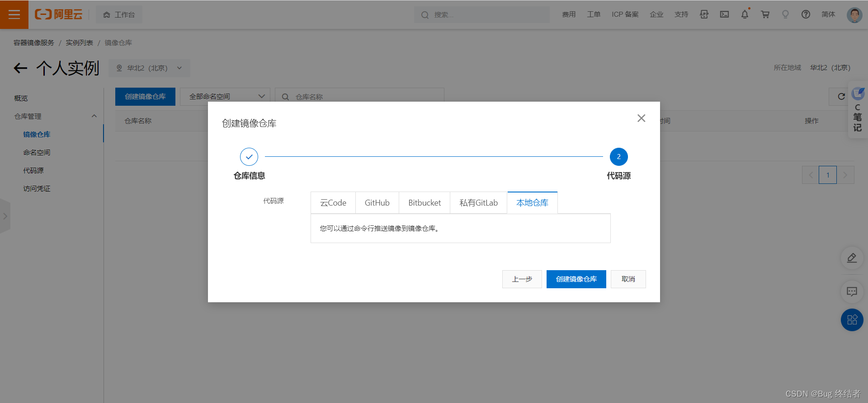Open the ICP 备案 menu

coord(625,14)
